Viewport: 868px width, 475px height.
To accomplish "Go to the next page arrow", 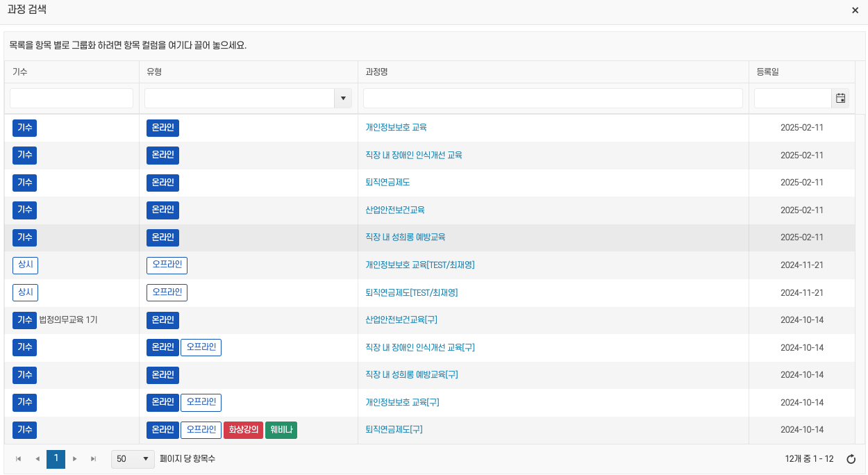I will [x=75, y=459].
